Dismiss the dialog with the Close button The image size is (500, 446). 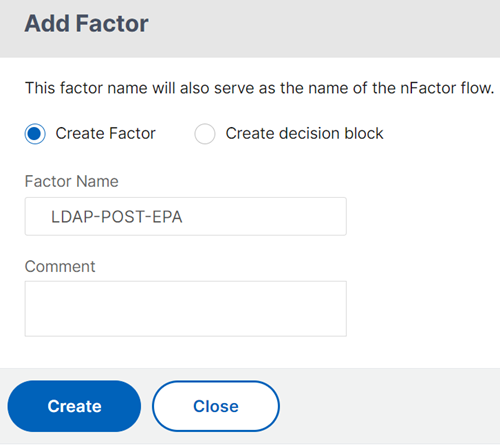216,406
